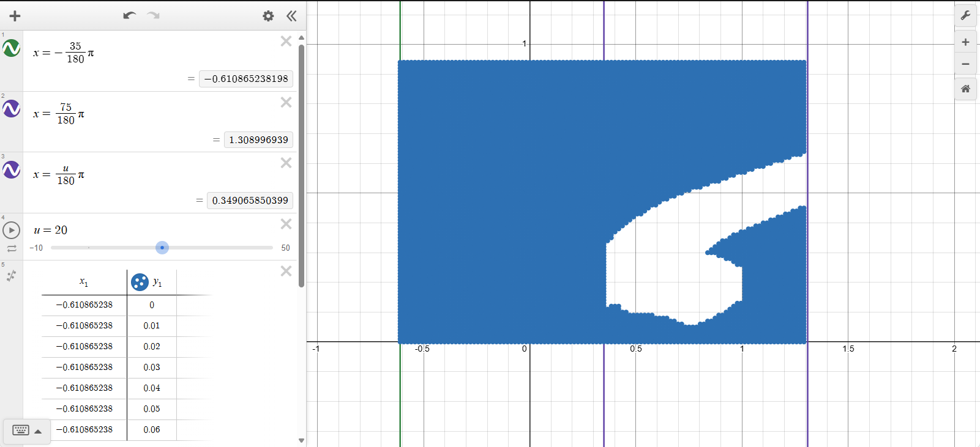Zoom out of the graph
This screenshot has height=447, width=980.
(x=965, y=64)
